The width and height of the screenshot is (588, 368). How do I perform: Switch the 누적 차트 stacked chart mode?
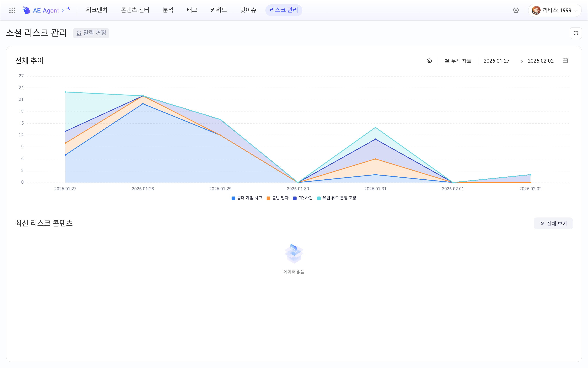coord(458,61)
